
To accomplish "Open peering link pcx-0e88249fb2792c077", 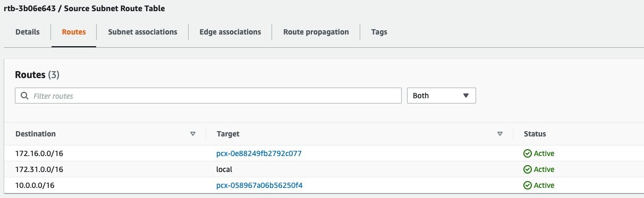I will click(x=259, y=153).
